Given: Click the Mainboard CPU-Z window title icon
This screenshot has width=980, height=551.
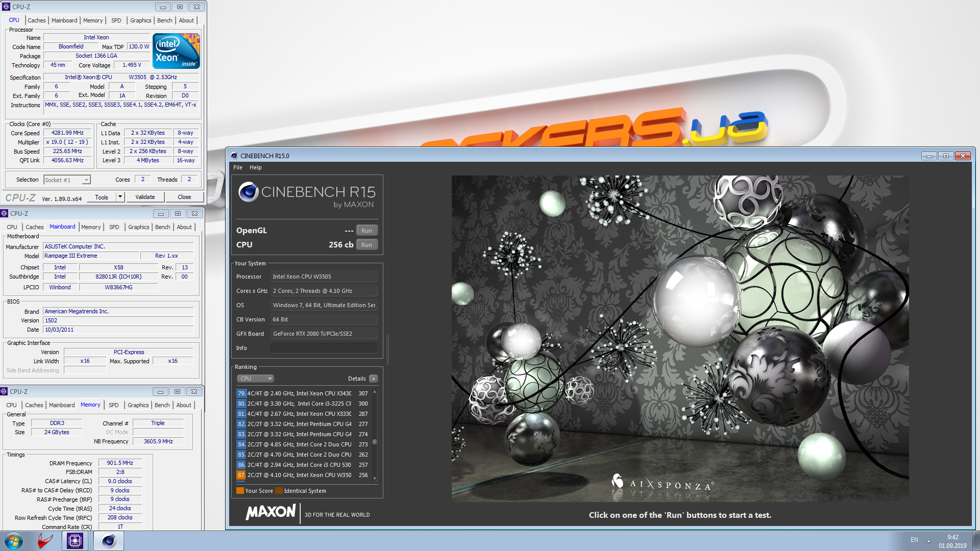Looking at the screenshot, I should tap(4, 213).
